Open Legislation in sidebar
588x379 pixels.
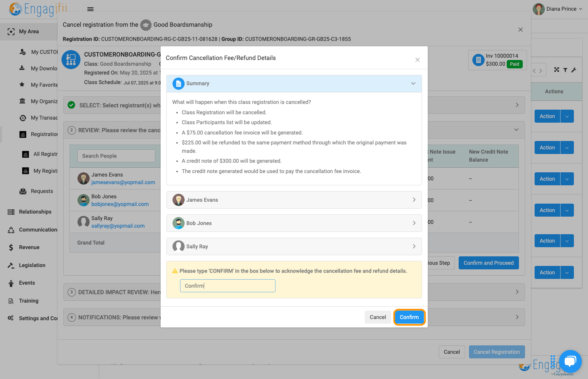coord(32,266)
